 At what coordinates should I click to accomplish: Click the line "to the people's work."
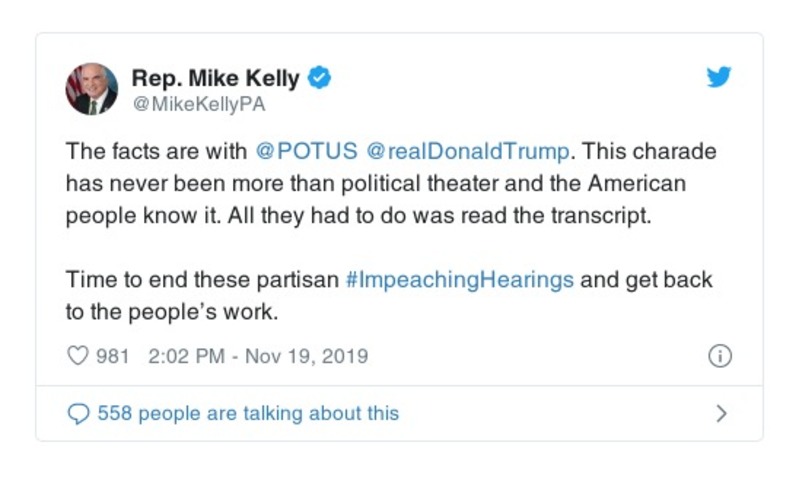point(171,311)
